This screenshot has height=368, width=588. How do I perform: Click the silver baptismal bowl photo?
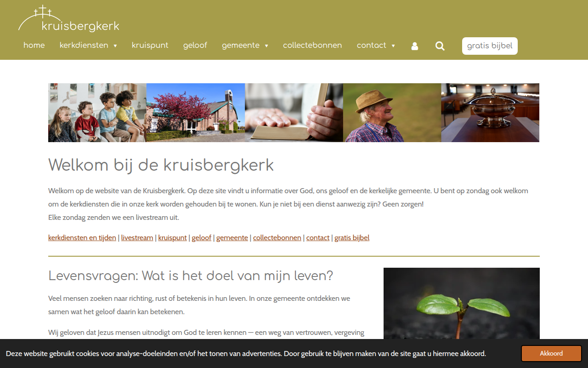(x=491, y=113)
